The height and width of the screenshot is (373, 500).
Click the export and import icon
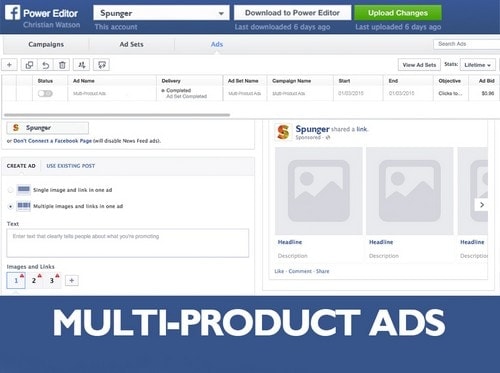(82, 65)
